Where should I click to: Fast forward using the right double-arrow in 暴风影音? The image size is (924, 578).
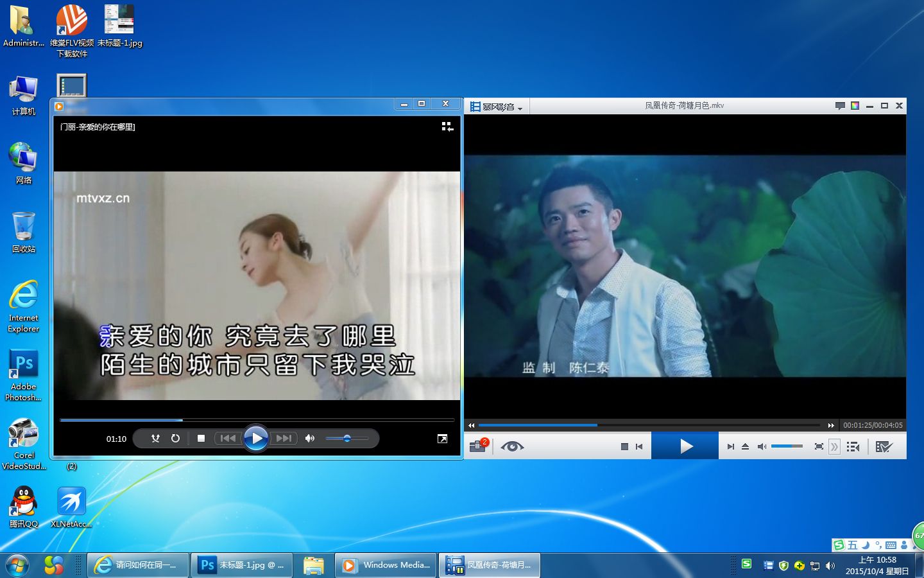click(x=831, y=425)
